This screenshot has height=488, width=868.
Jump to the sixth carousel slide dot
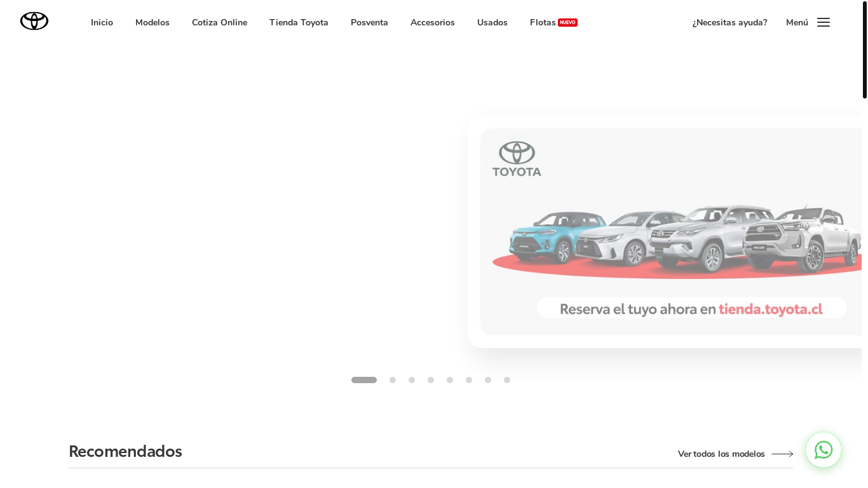469,380
